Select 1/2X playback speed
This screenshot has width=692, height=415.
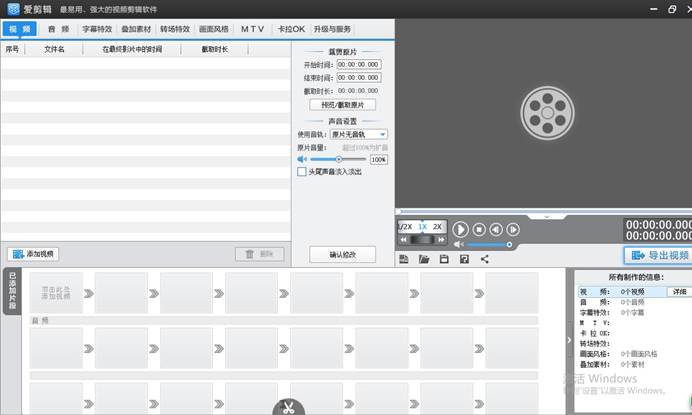pos(405,227)
